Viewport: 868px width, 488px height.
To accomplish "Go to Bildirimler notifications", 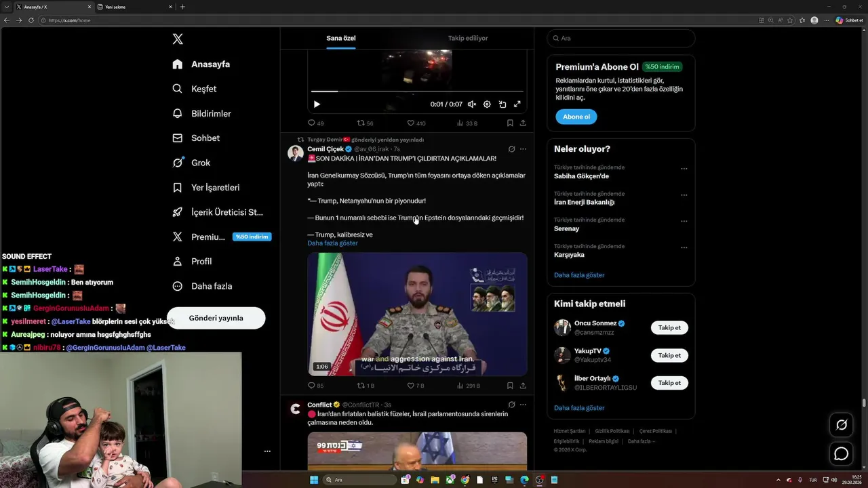I will click(x=202, y=113).
